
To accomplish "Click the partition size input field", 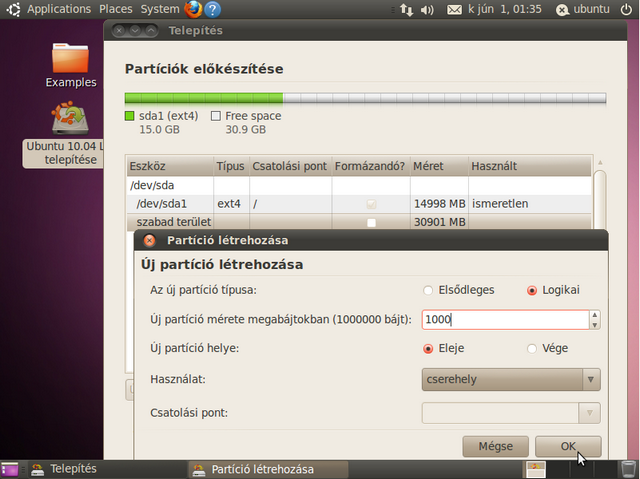I will pos(503,320).
